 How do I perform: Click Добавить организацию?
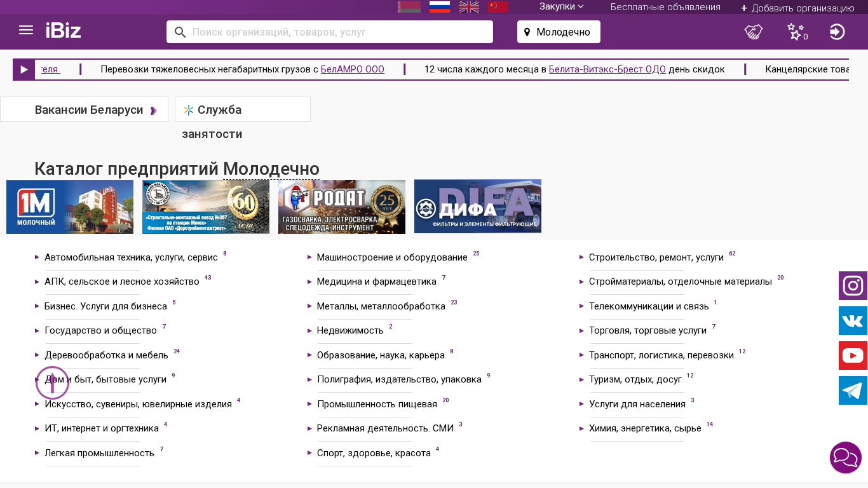(797, 8)
